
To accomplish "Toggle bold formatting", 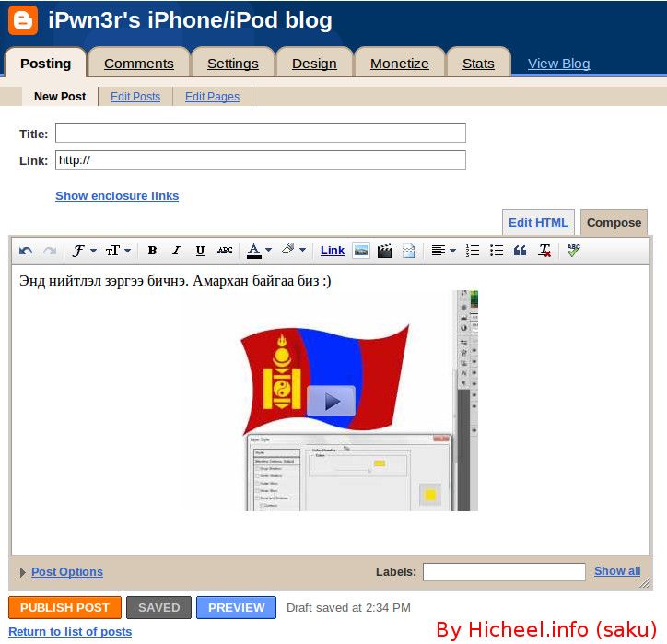I will pos(152,251).
